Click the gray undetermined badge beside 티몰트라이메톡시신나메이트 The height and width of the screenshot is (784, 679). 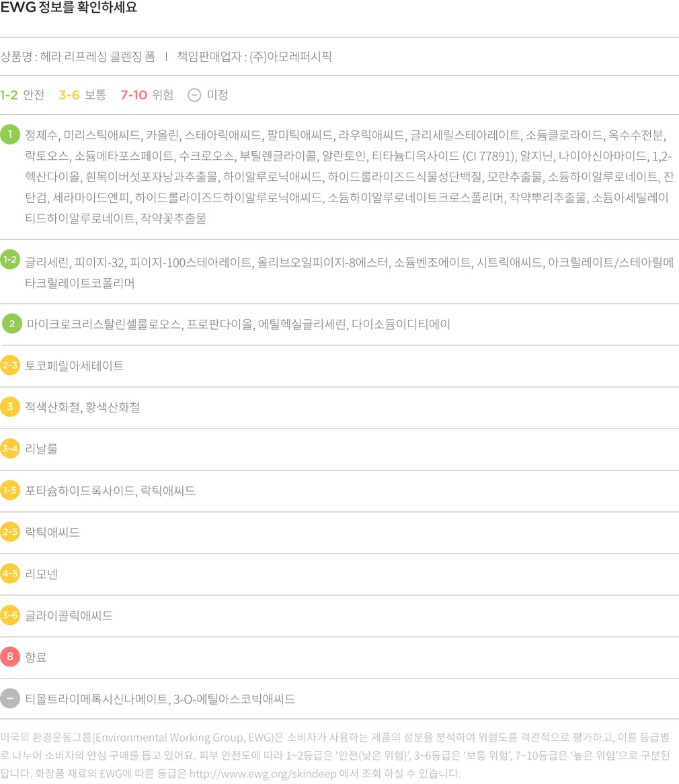click(x=10, y=699)
